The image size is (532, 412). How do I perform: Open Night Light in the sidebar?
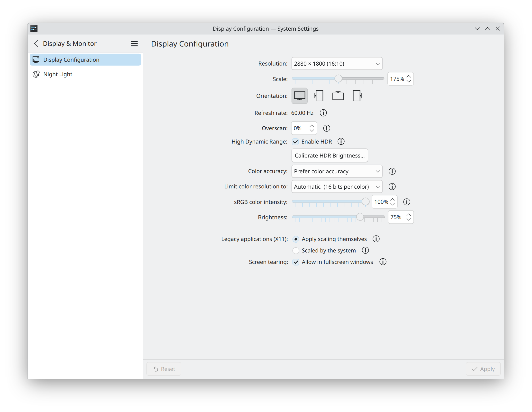(x=58, y=74)
